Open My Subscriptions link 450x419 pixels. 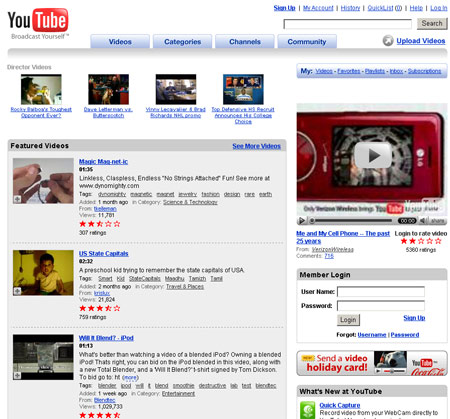point(424,71)
